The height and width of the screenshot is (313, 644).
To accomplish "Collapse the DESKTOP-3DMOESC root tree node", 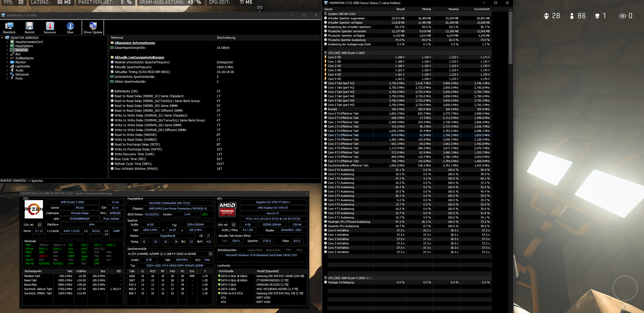I will (x=3, y=38).
